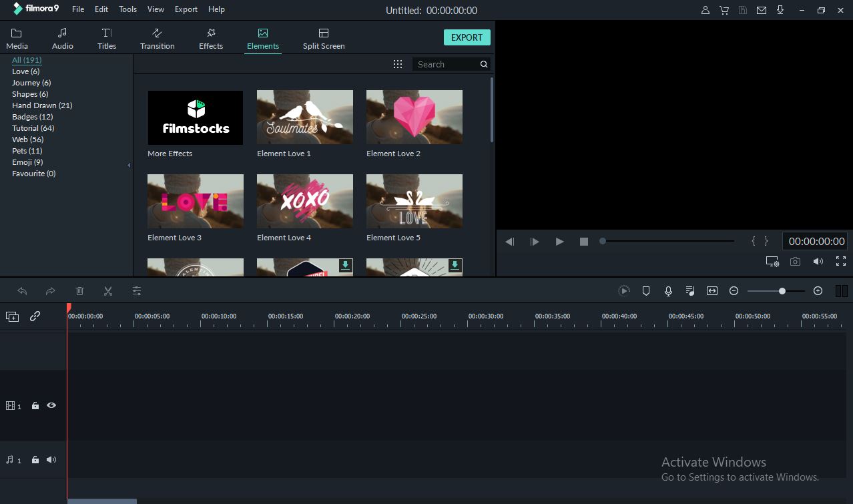The height and width of the screenshot is (504, 853).
Task: Click the EXPORT button
Action: tap(467, 37)
